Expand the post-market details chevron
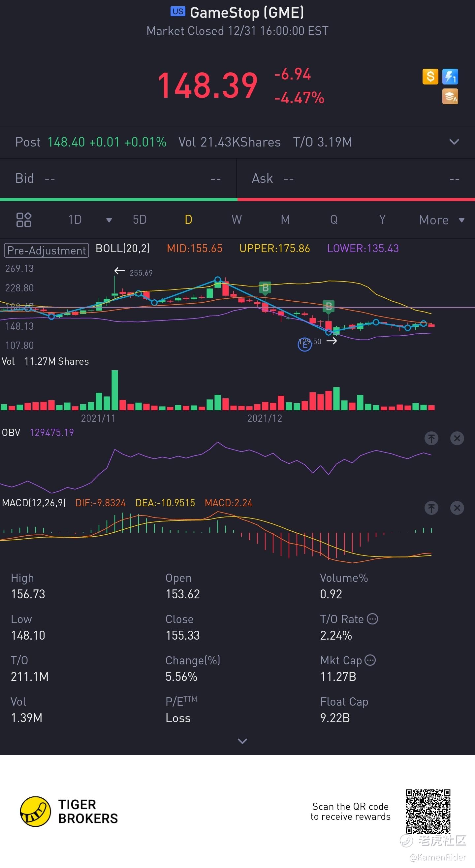Viewport: 475px width, 868px height. pos(454,142)
